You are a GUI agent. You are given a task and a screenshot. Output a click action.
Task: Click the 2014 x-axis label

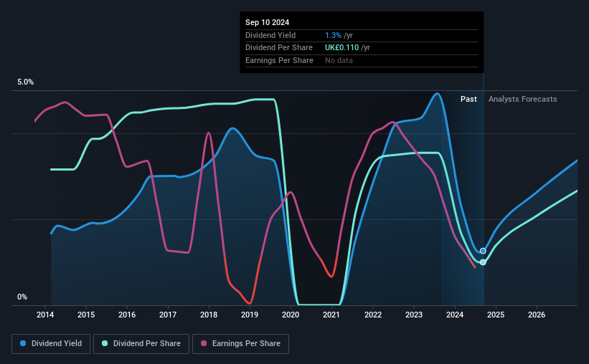tap(45, 315)
